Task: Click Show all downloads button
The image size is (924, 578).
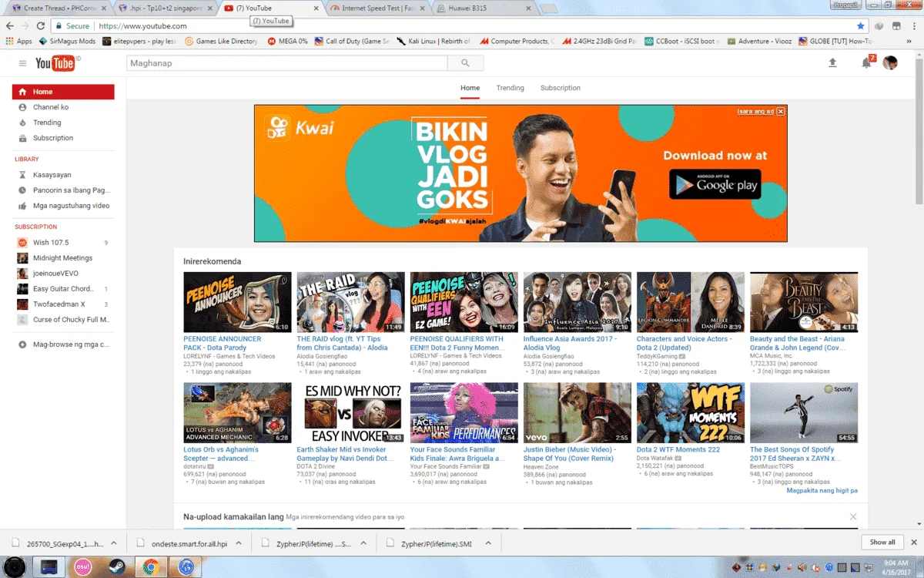Action: coord(882,542)
